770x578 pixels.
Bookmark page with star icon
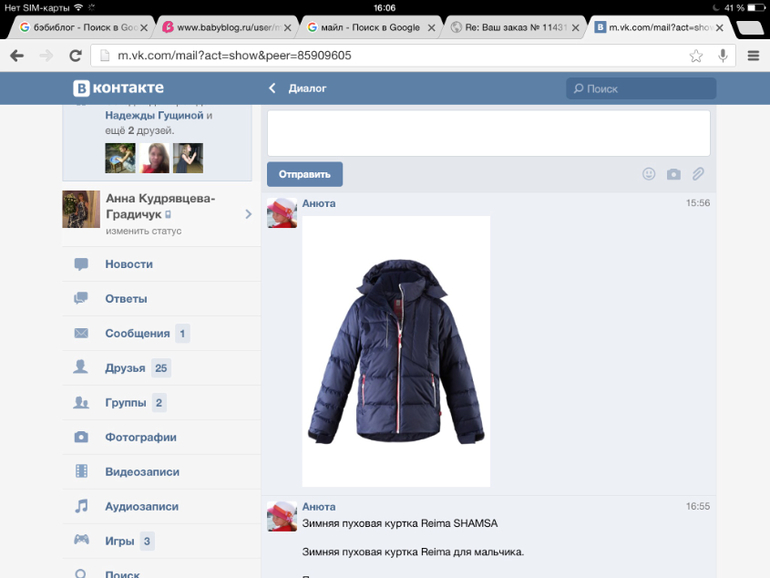point(696,56)
